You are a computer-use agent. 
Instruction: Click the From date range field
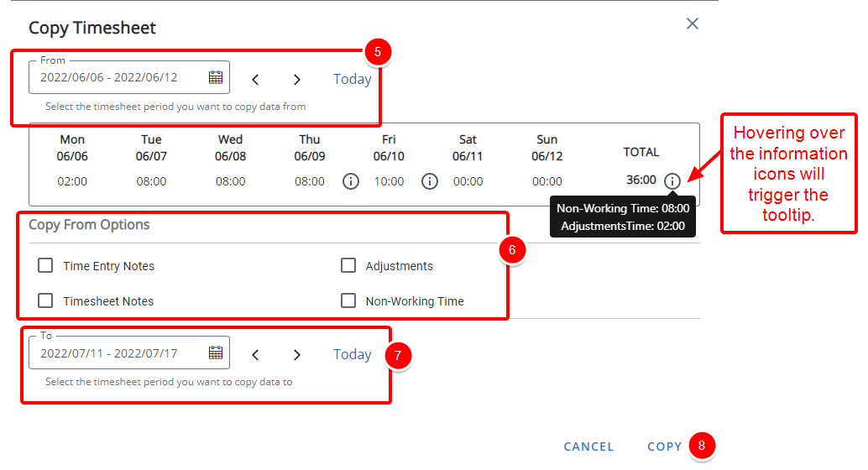coord(129,77)
